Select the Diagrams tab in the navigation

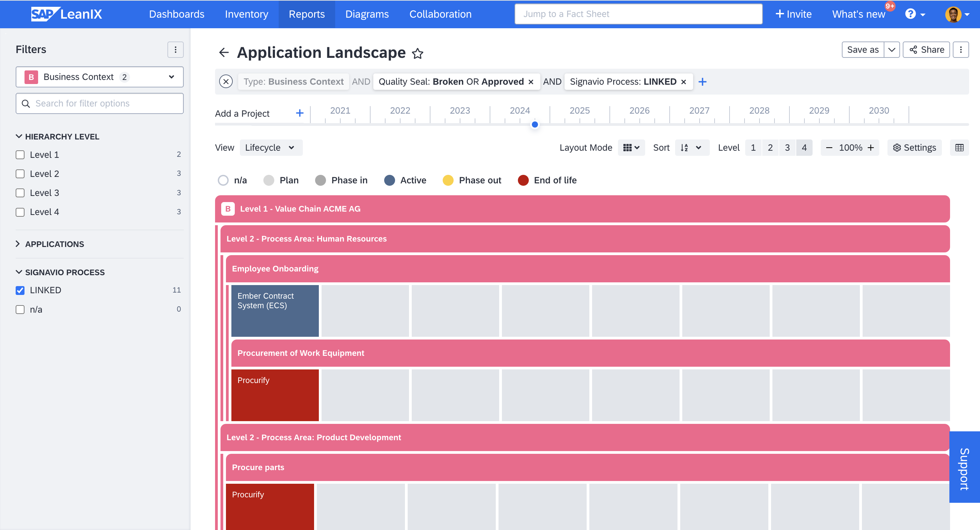point(367,14)
